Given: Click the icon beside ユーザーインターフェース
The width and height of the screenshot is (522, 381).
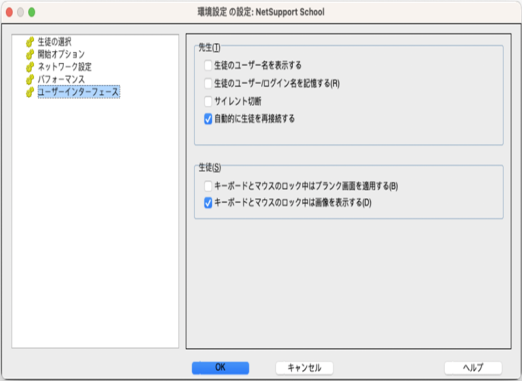Looking at the screenshot, I should pyautogui.click(x=30, y=92).
